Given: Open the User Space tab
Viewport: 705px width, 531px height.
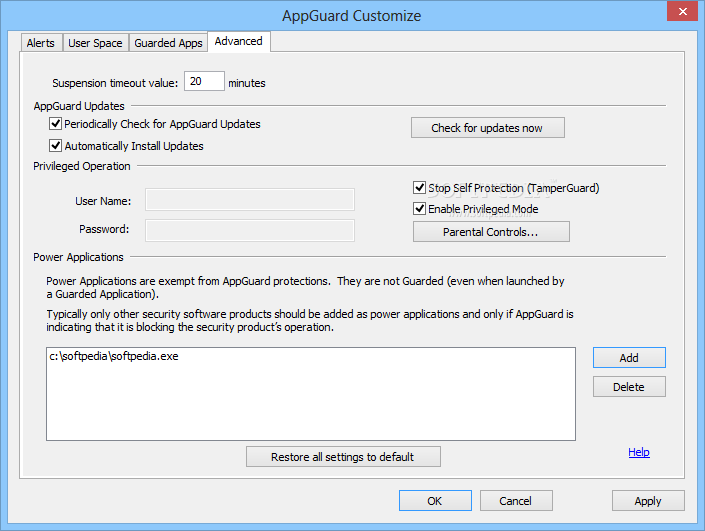Looking at the screenshot, I should [95, 43].
